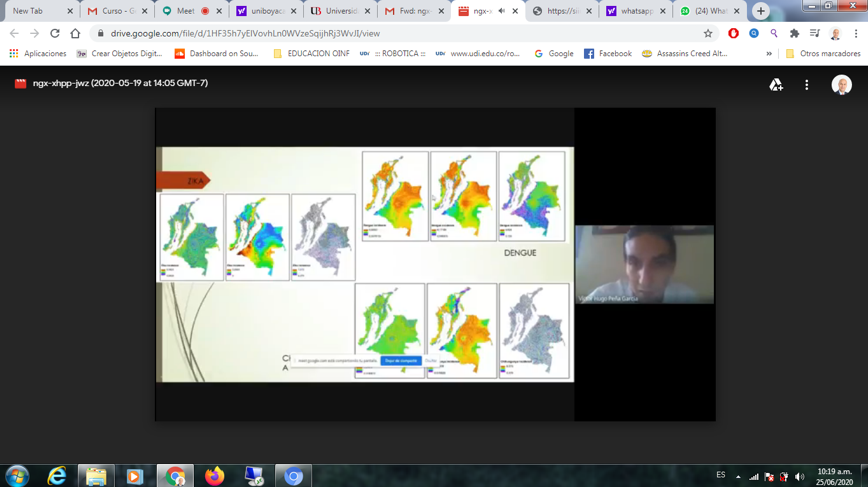Open ES language input selector

[x=721, y=475]
